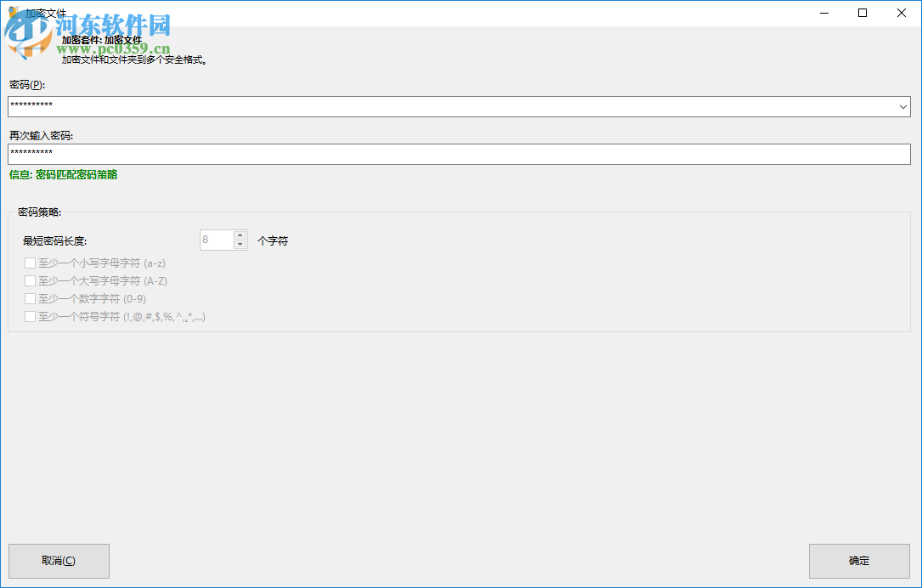
Task: Maximize the 加密文件 dialog
Action: (x=861, y=13)
